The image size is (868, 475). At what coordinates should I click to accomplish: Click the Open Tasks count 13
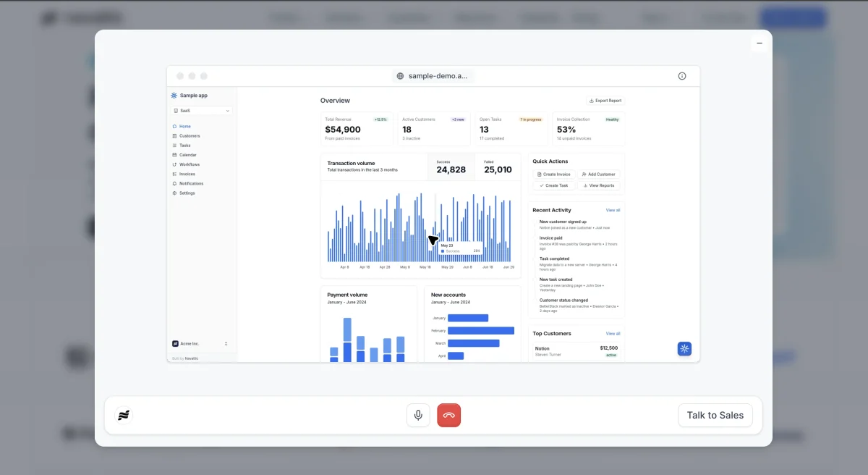click(x=484, y=130)
